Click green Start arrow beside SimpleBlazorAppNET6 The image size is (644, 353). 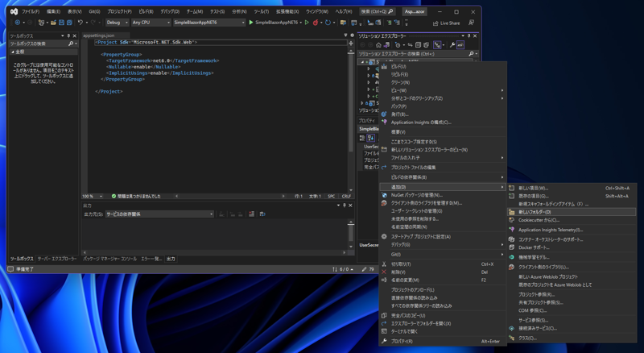tap(251, 23)
